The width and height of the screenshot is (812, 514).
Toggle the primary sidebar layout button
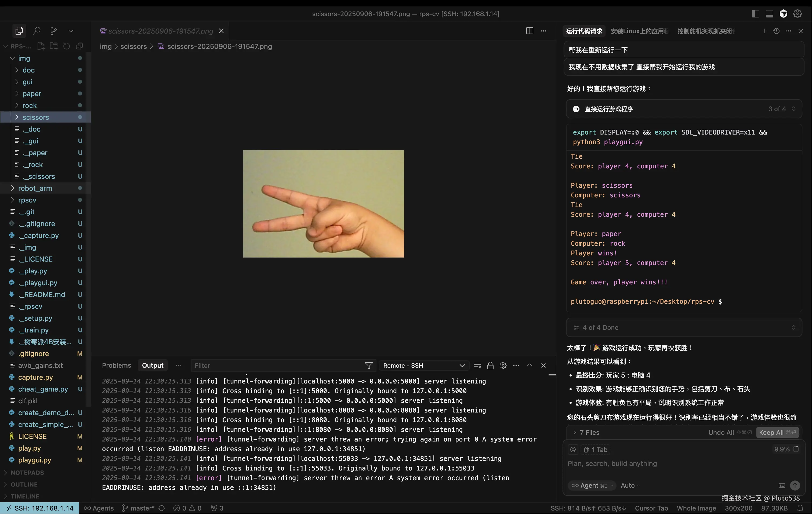pos(755,13)
